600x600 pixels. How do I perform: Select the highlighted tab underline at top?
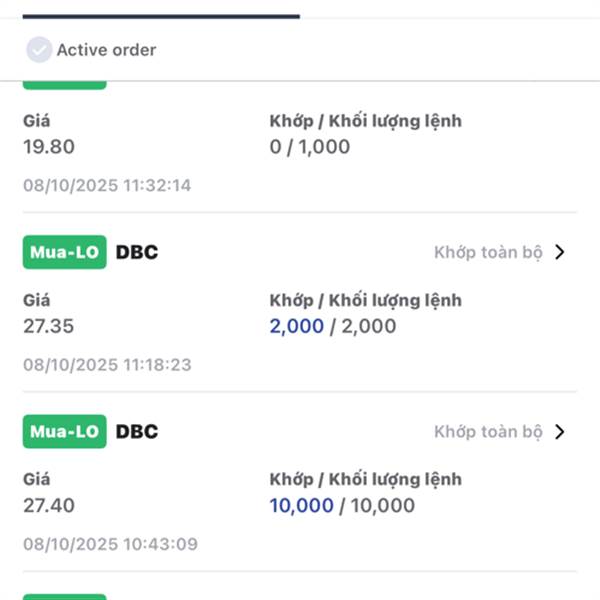[160, 15]
